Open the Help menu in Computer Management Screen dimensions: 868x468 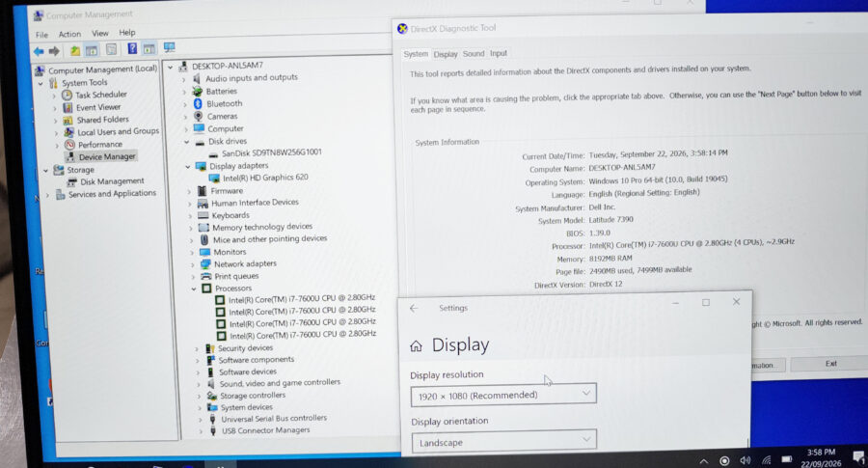126,33
